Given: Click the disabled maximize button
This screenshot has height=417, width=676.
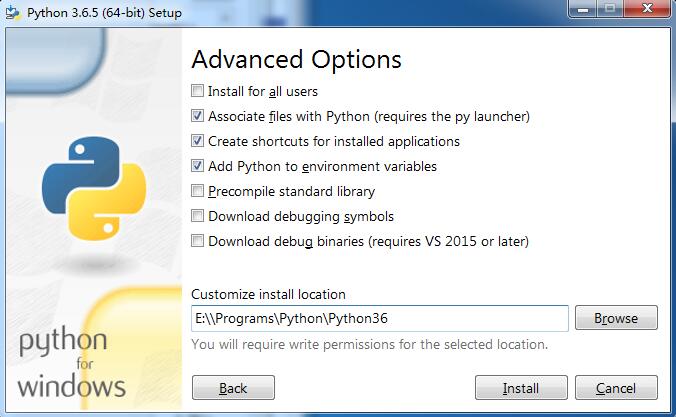Looking at the screenshot, I should (x=610, y=9).
